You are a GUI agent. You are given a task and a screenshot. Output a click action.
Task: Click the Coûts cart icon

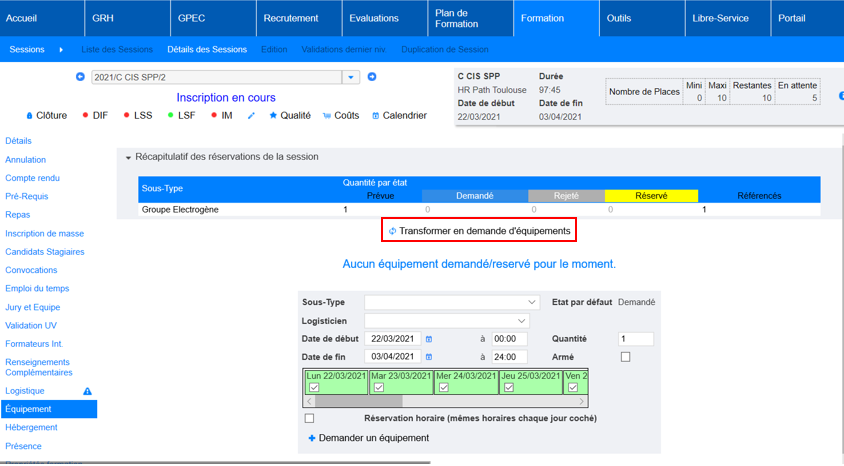(x=327, y=116)
